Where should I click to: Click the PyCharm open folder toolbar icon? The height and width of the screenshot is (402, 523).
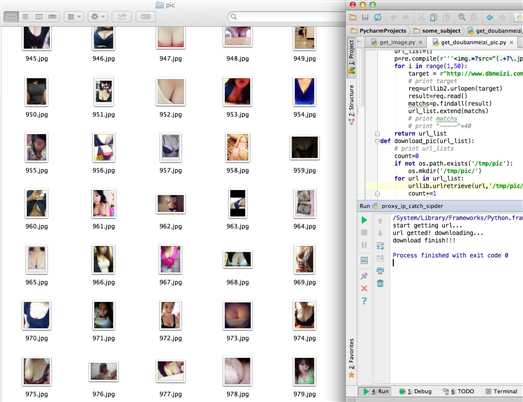tap(353, 17)
